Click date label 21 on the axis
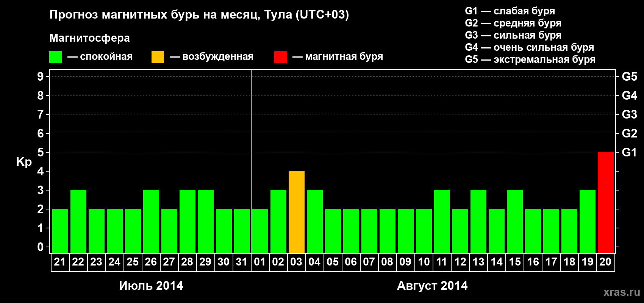 (60, 262)
